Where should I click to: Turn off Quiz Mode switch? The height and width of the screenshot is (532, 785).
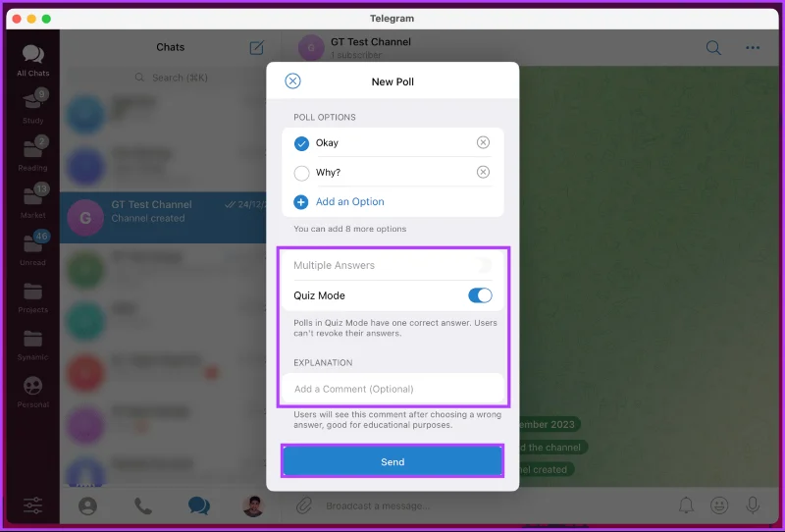coord(480,295)
